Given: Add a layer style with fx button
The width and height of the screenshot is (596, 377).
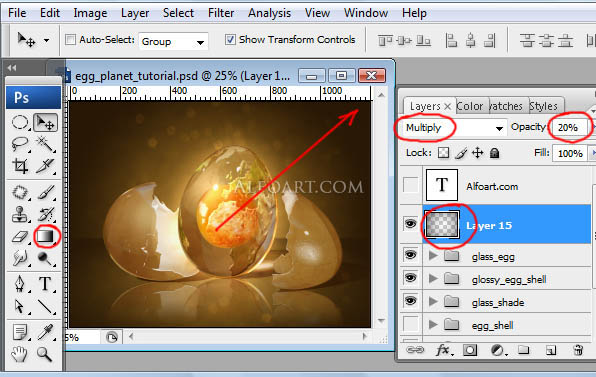Looking at the screenshot, I should tap(444, 350).
